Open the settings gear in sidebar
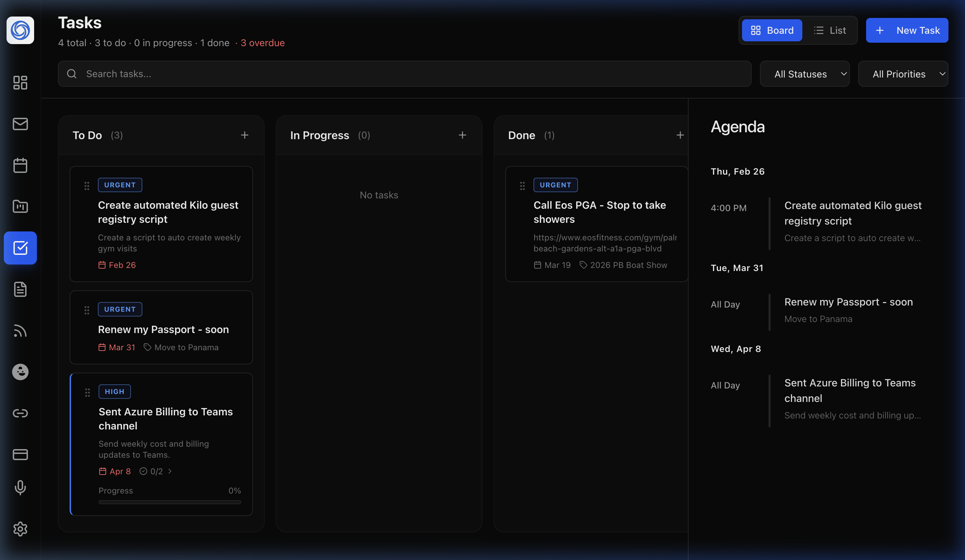The height and width of the screenshot is (560, 965). click(x=20, y=529)
